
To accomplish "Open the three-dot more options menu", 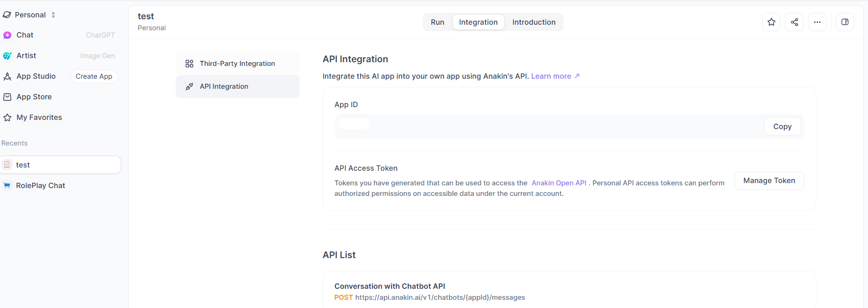I will click(817, 22).
